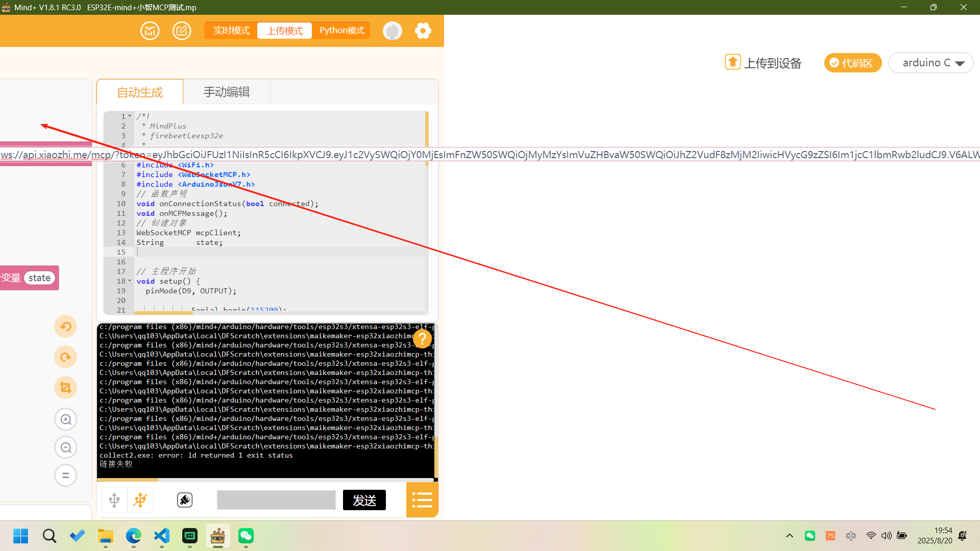This screenshot has height=551, width=980.
Task: Click the edit pencil circle icon in the top toolbar
Action: tap(182, 31)
